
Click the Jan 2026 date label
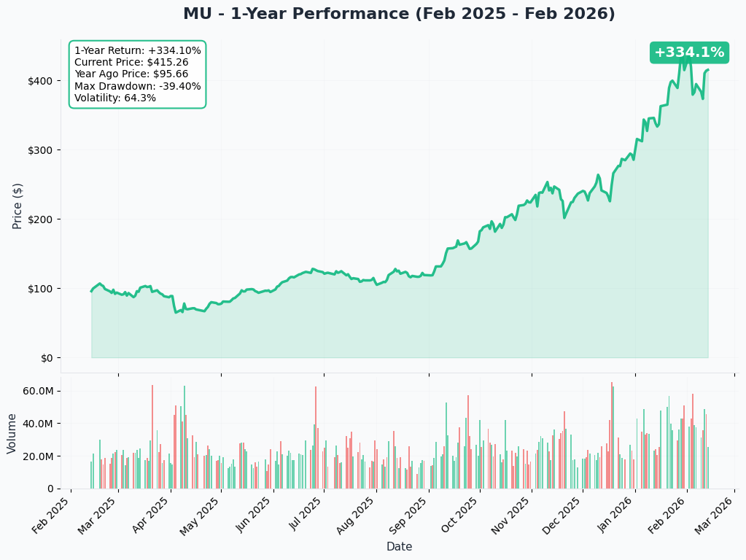point(616,516)
